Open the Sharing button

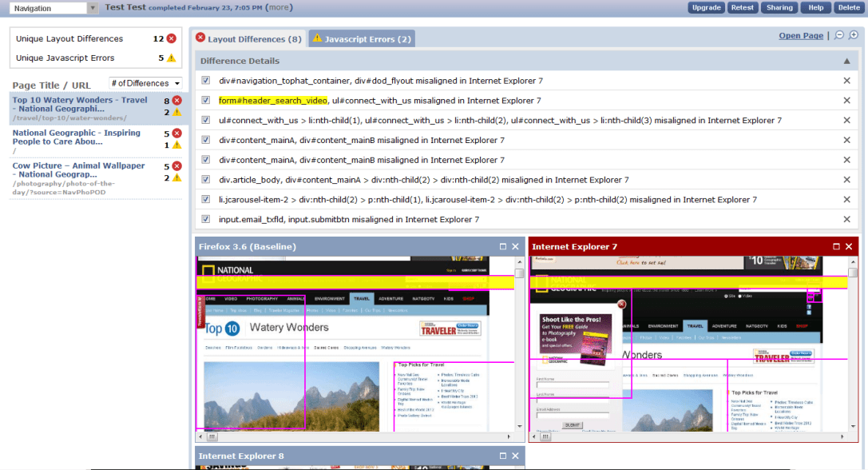pyautogui.click(x=779, y=8)
